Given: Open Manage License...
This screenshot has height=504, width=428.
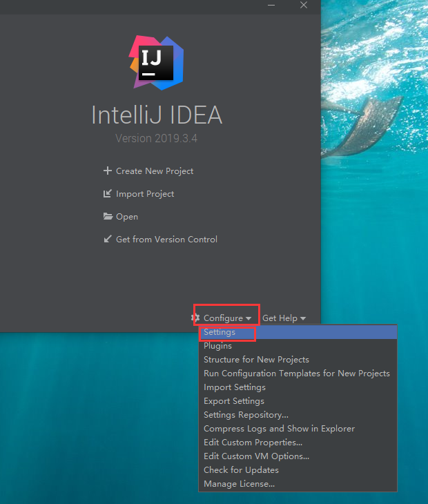Looking at the screenshot, I should click(x=298, y=484).
